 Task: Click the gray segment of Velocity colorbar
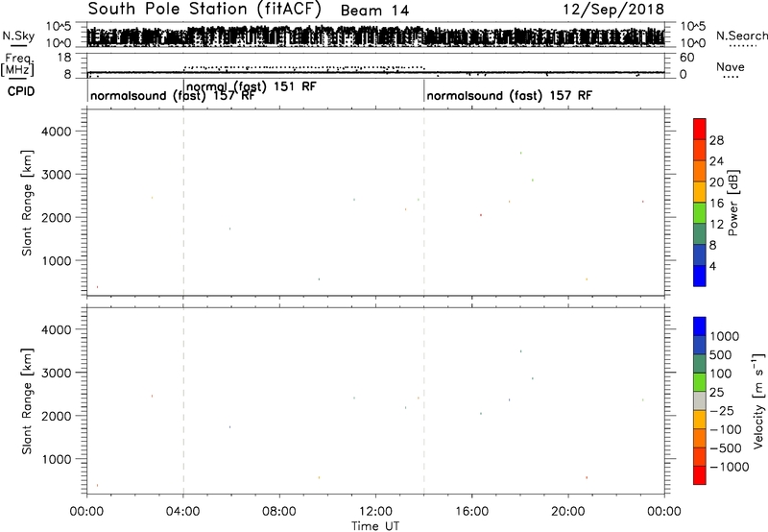700,400
